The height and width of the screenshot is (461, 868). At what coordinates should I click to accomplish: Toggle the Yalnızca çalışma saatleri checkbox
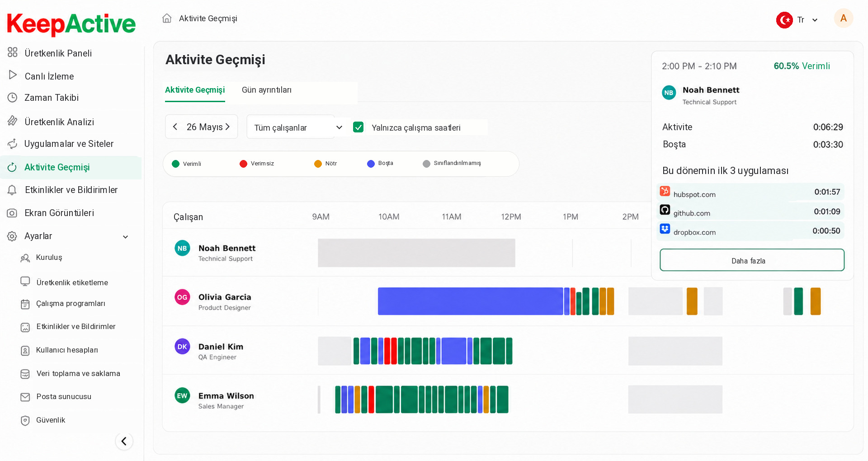[x=359, y=127]
